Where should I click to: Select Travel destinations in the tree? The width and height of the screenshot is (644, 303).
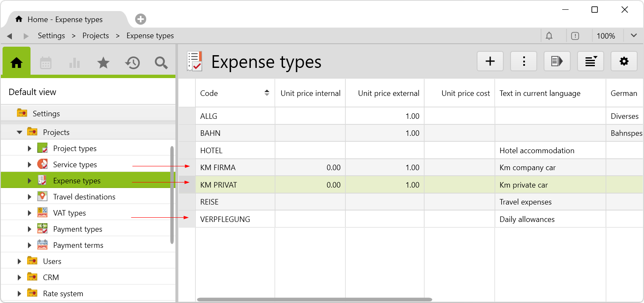(84, 197)
